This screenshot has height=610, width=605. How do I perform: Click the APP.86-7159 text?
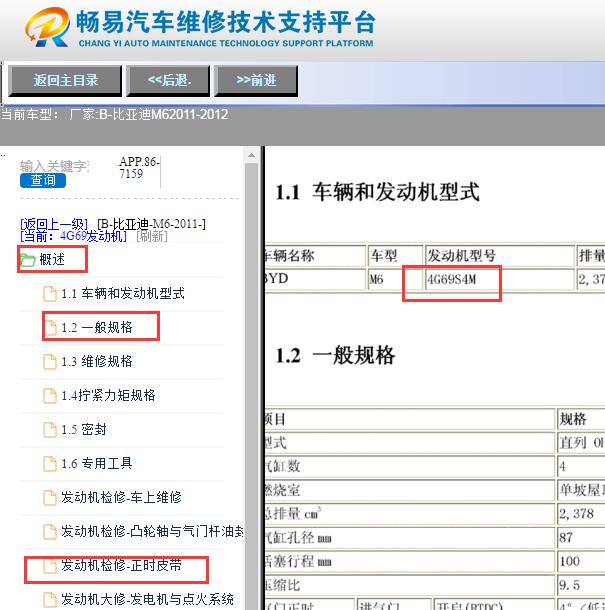[139, 168]
